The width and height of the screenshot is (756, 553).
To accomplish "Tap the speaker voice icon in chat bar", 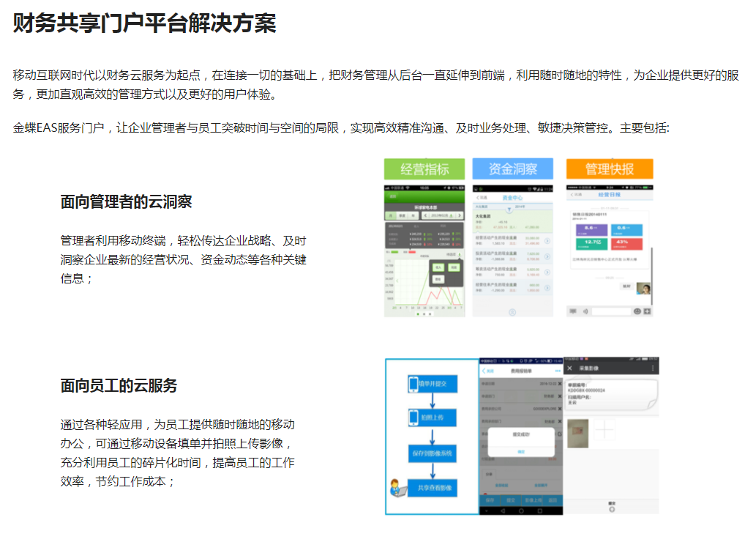I will click(585, 311).
